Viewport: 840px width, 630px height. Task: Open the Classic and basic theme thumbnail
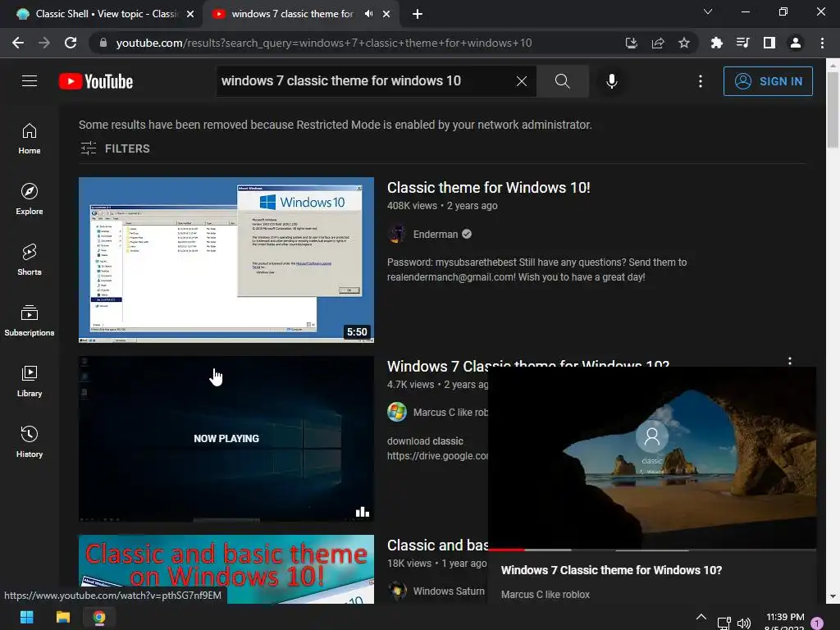point(226,569)
